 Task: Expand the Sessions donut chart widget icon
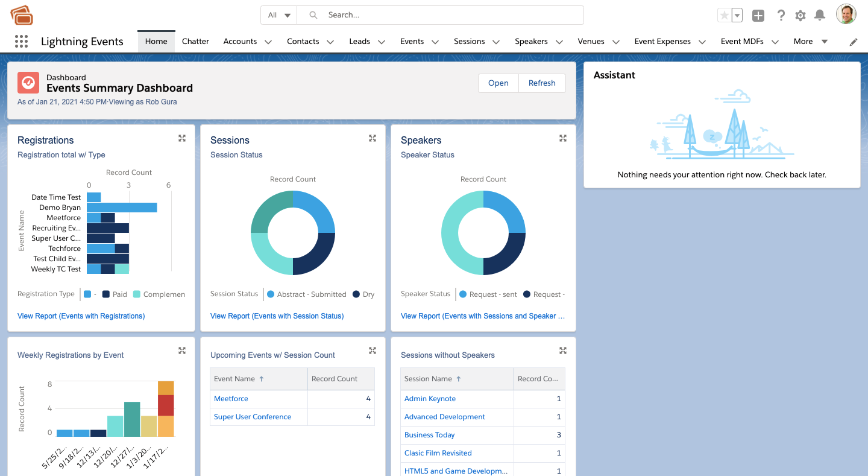point(373,138)
